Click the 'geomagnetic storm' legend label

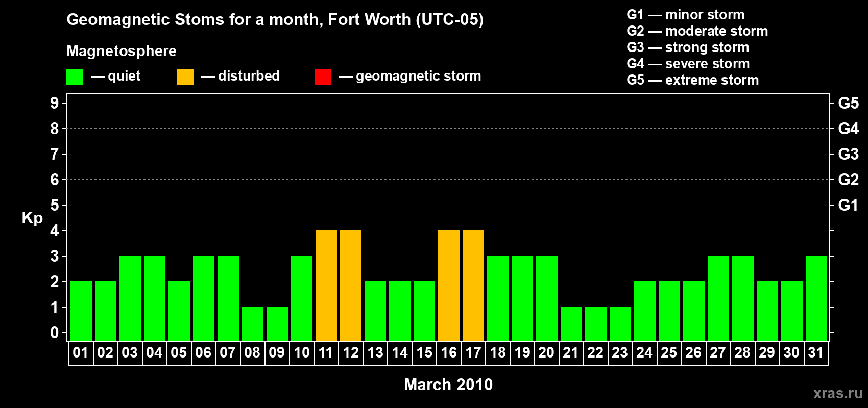(419, 76)
